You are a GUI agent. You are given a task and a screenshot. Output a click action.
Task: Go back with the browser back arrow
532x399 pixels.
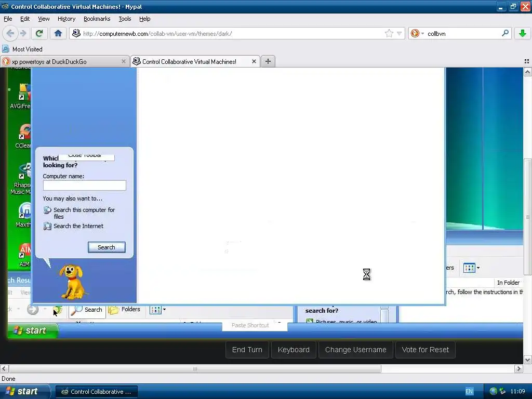click(x=10, y=33)
